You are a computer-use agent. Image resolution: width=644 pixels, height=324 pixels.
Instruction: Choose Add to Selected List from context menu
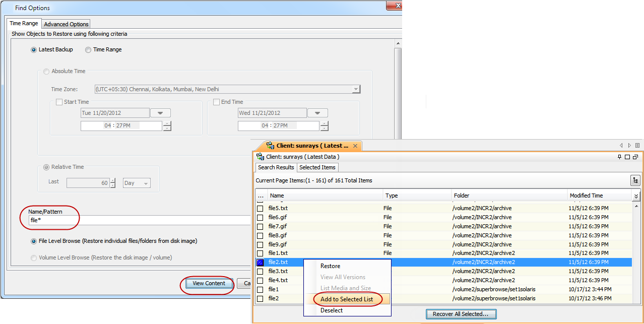(347, 299)
